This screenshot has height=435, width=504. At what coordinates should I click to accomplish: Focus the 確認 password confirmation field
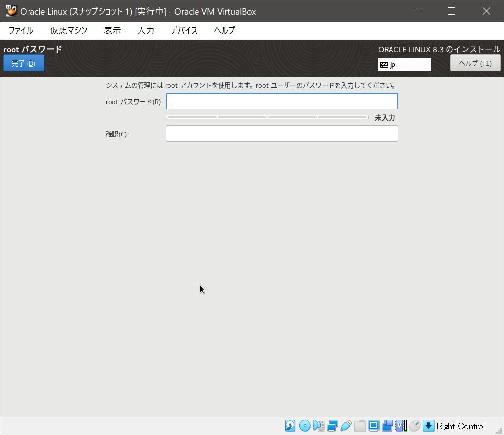[282, 134]
